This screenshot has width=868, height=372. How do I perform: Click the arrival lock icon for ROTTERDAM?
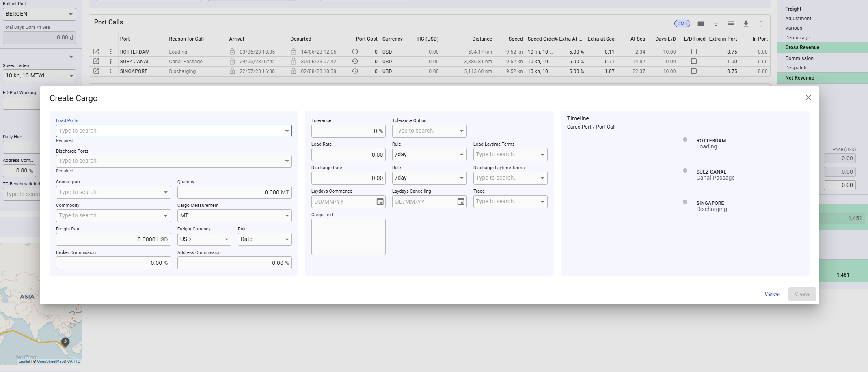pos(232,52)
